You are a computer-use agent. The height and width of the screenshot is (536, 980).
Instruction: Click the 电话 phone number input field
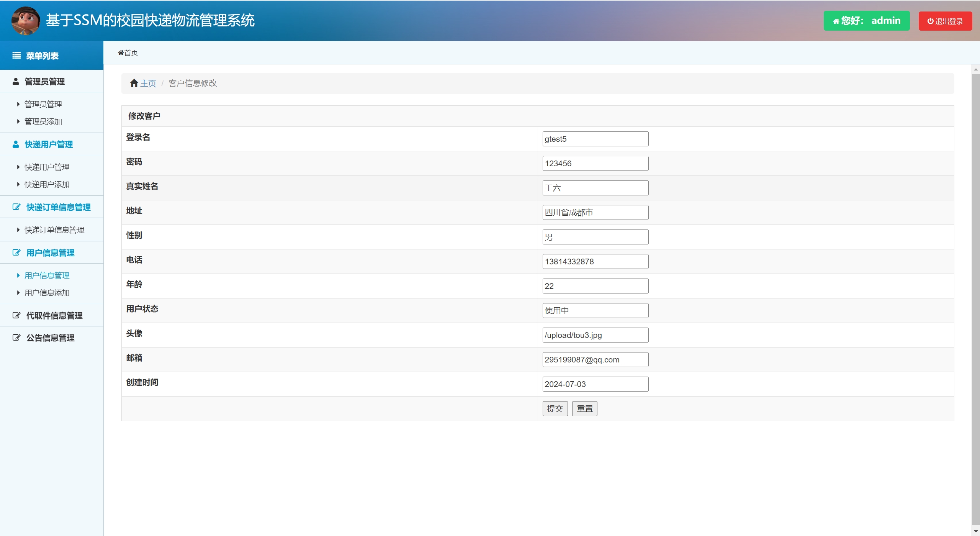595,262
